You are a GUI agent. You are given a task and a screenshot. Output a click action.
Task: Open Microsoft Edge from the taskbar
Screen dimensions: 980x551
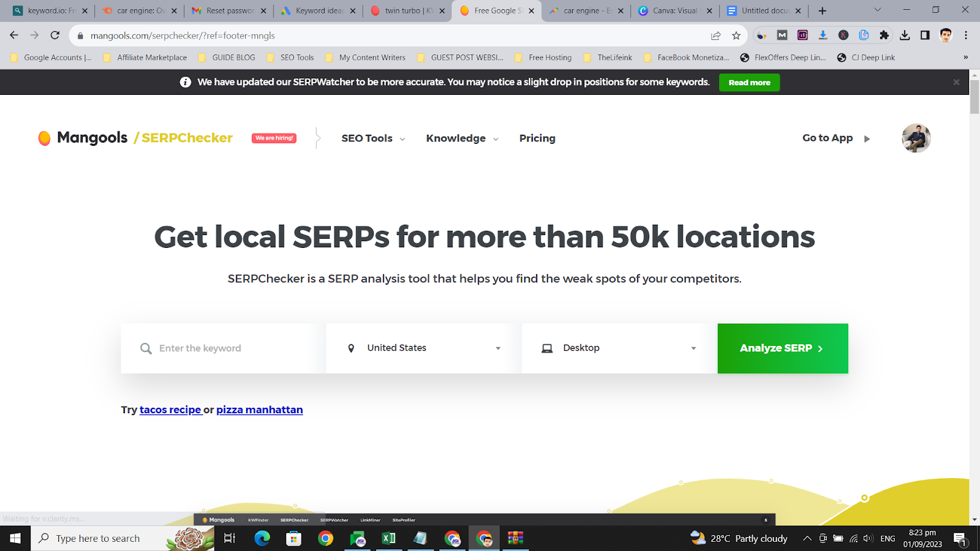coord(262,538)
